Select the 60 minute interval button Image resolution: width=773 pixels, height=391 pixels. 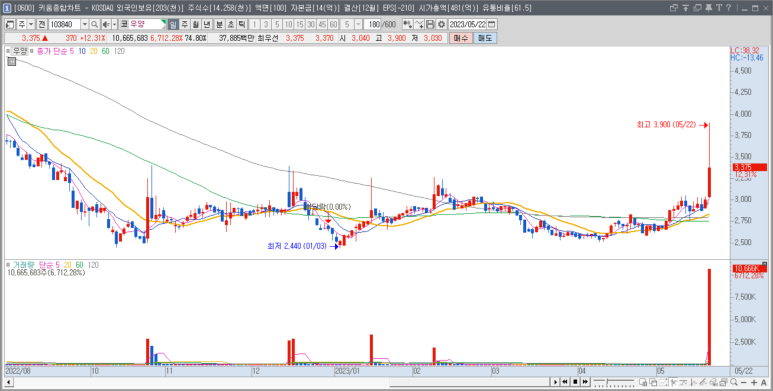(x=333, y=24)
